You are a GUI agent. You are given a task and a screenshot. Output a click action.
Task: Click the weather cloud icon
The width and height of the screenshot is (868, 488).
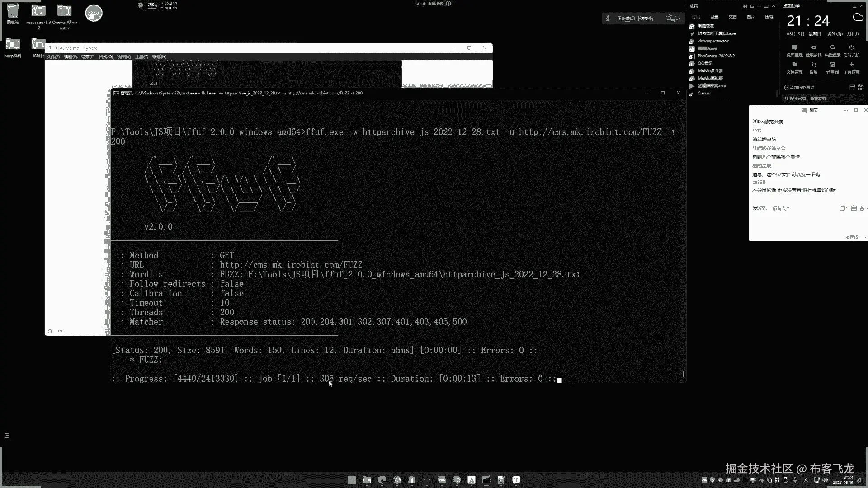(x=858, y=18)
